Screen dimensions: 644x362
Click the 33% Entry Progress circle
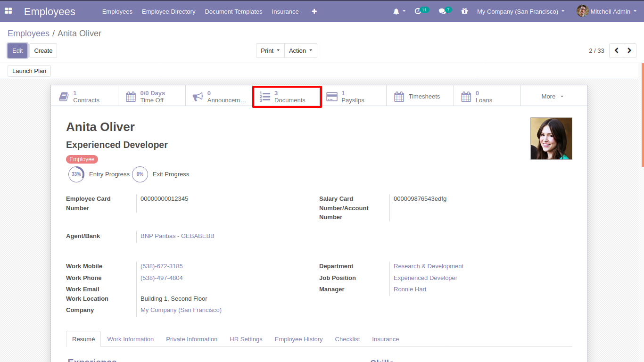(x=76, y=174)
